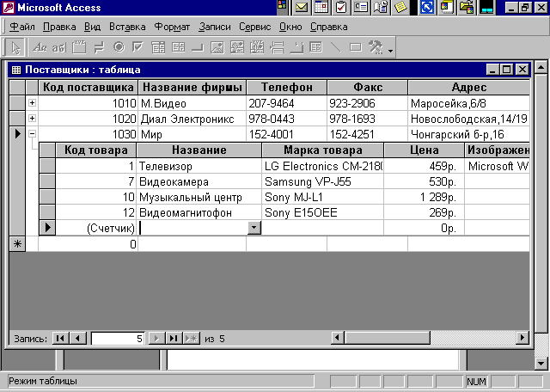Choose the Bound Object Frame tool
Image resolution: width=550 pixels, height=392 pixels.
click(257, 47)
